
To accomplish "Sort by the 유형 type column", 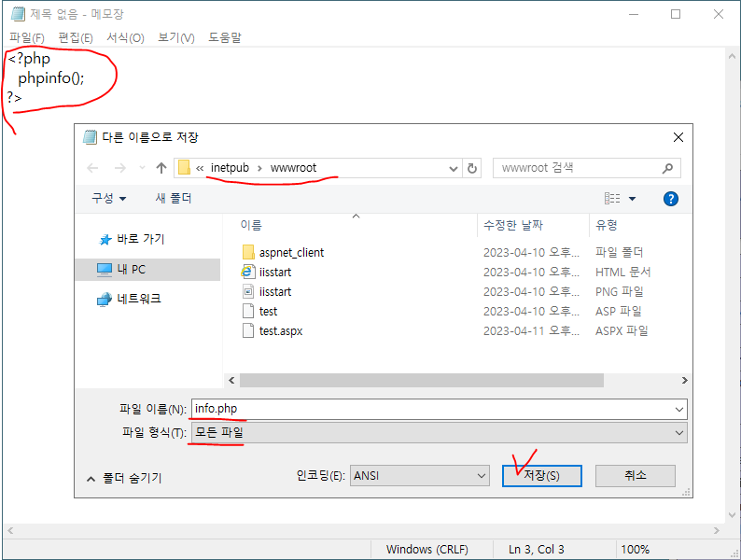I will point(607,226).
